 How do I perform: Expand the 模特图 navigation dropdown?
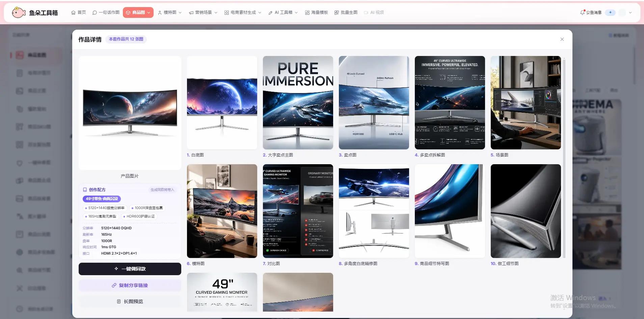[x=170, y=12]
